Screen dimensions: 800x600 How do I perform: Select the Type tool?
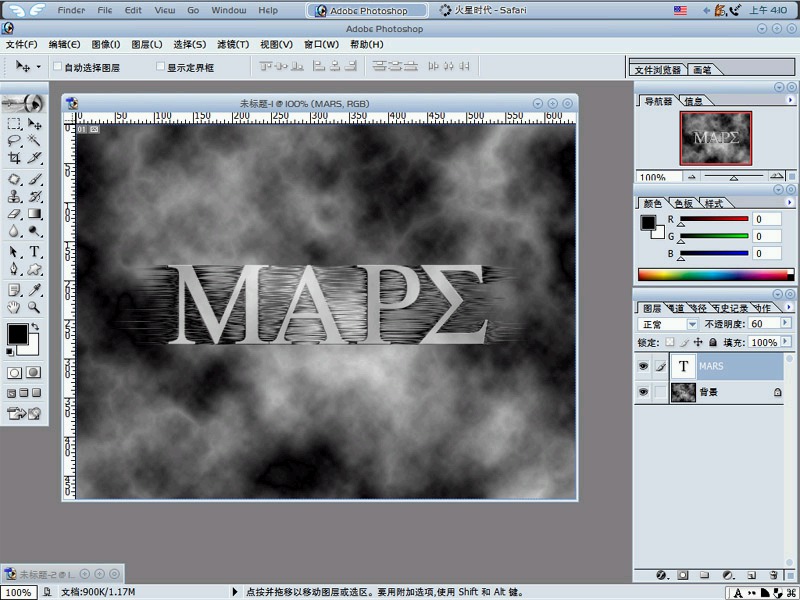point(35,251)
